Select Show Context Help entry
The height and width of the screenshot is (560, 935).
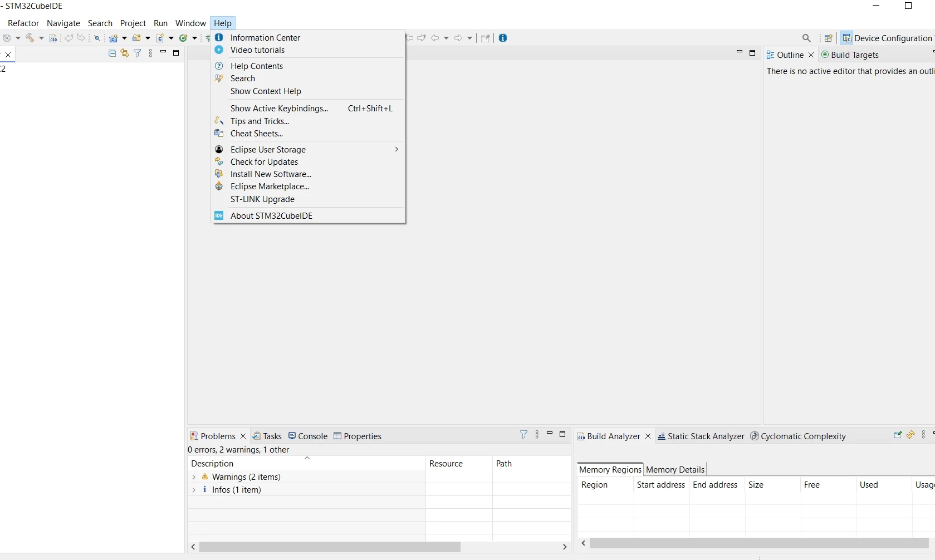click(308, 91)
